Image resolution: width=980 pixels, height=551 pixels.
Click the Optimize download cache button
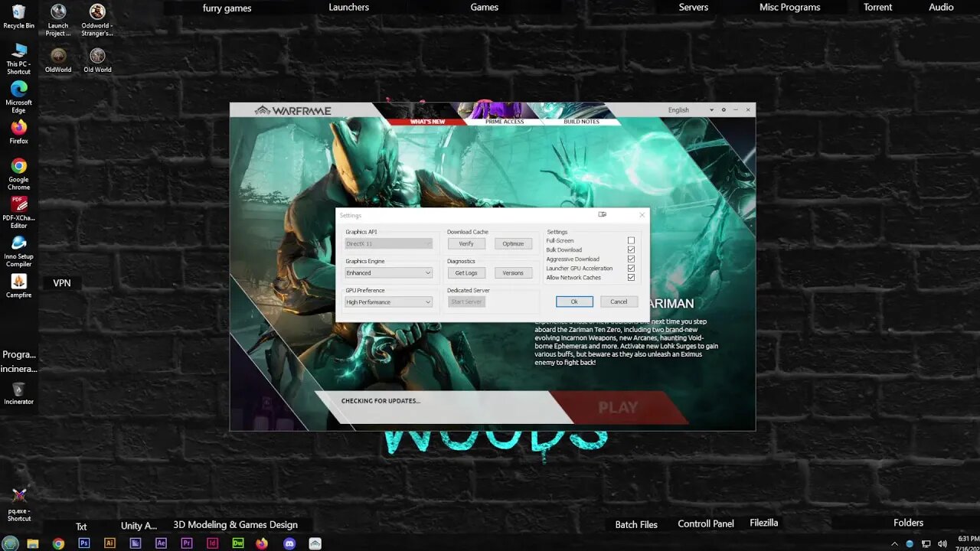513,243
